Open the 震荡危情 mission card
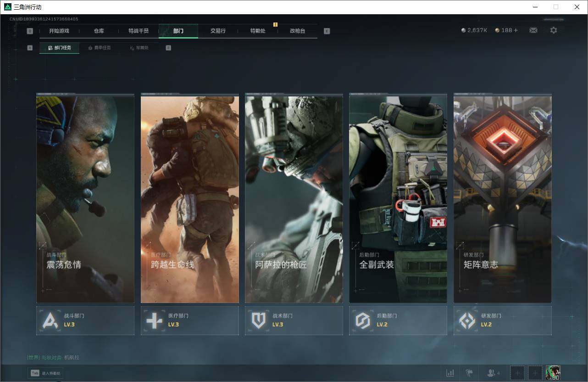 coord(85,198)
